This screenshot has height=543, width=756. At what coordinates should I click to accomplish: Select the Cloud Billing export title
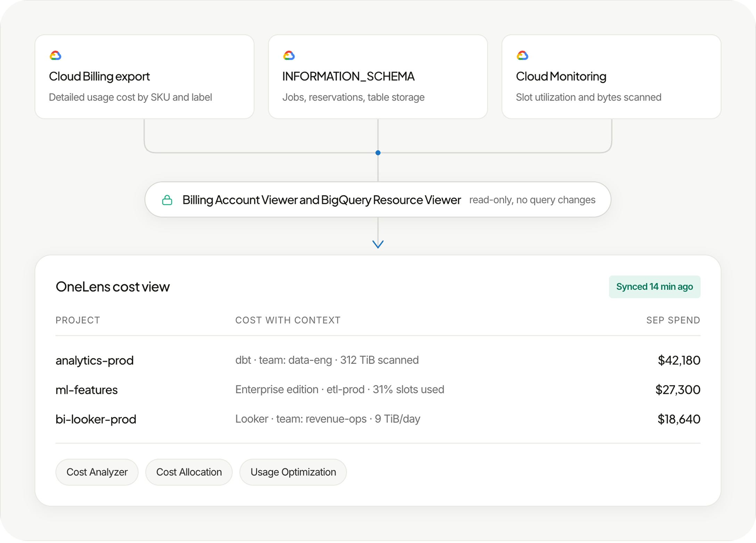[99, 76]
